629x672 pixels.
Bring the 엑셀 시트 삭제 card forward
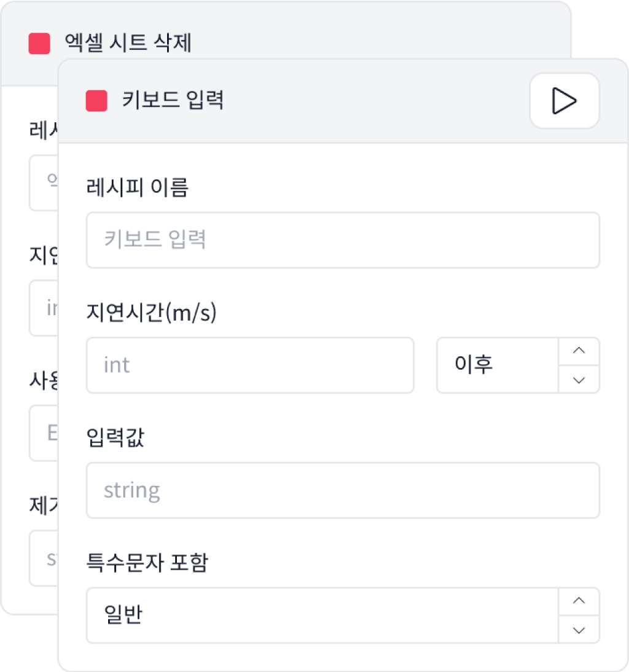(128, 43)
